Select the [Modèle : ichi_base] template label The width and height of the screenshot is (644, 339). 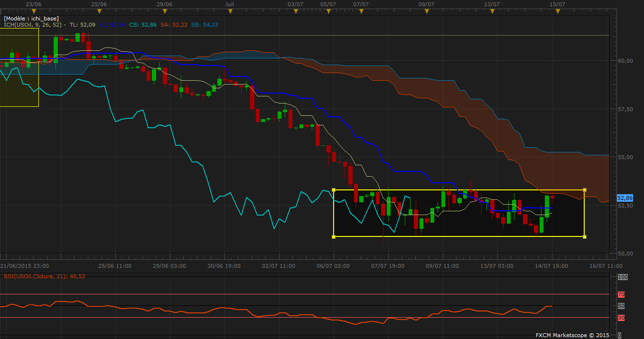click(31, 19)
